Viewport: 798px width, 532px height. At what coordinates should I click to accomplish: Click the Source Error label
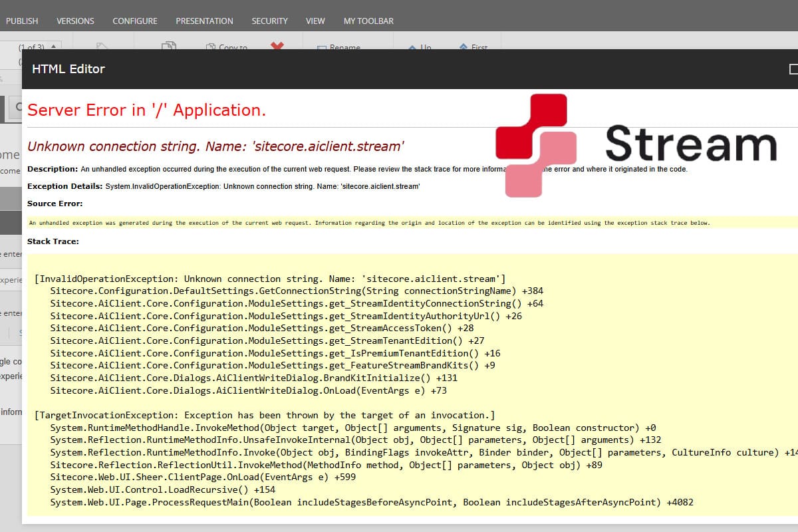pos(55,203)
